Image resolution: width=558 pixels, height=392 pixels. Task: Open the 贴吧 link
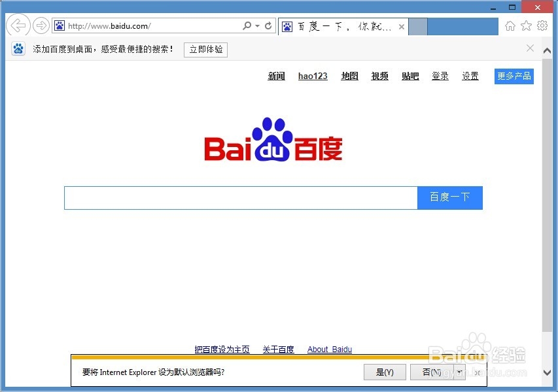(x=410, y=76)
